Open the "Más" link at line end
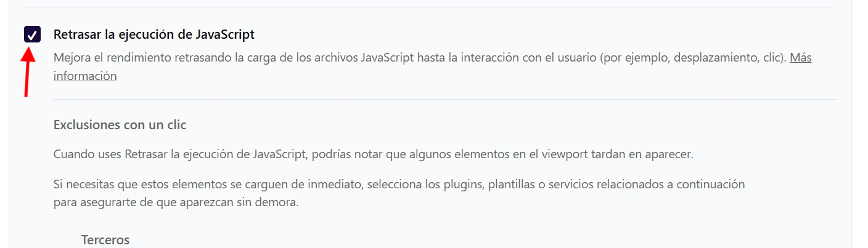The image size is (868, 248). (x=800, y=58)
